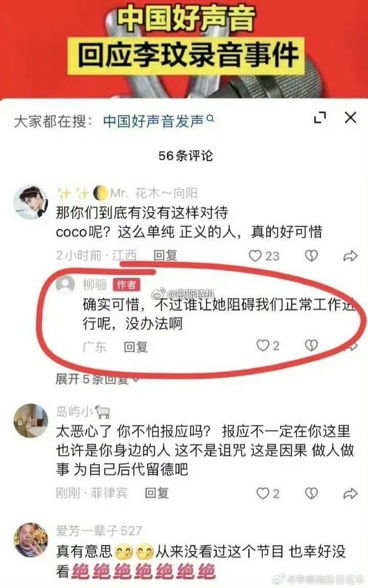This screenshot has height=588, width=368.
Task: Expand the 5 hidden replies
Action: [97, 379]
